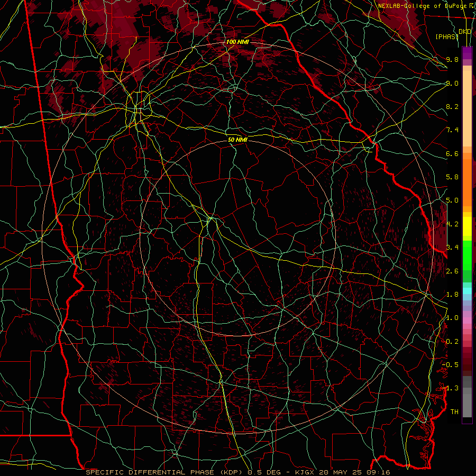Click the 4.2 value on the color scale

[452, 224]
